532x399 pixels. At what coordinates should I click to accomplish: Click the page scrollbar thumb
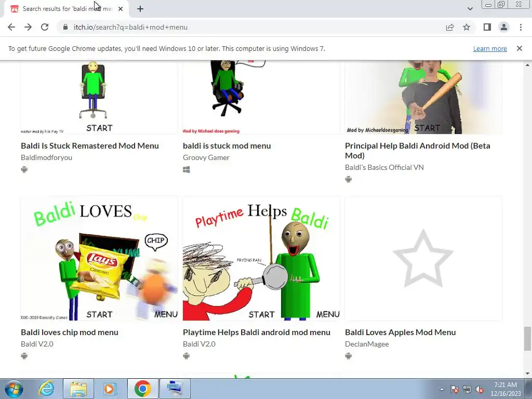point(527,339)
